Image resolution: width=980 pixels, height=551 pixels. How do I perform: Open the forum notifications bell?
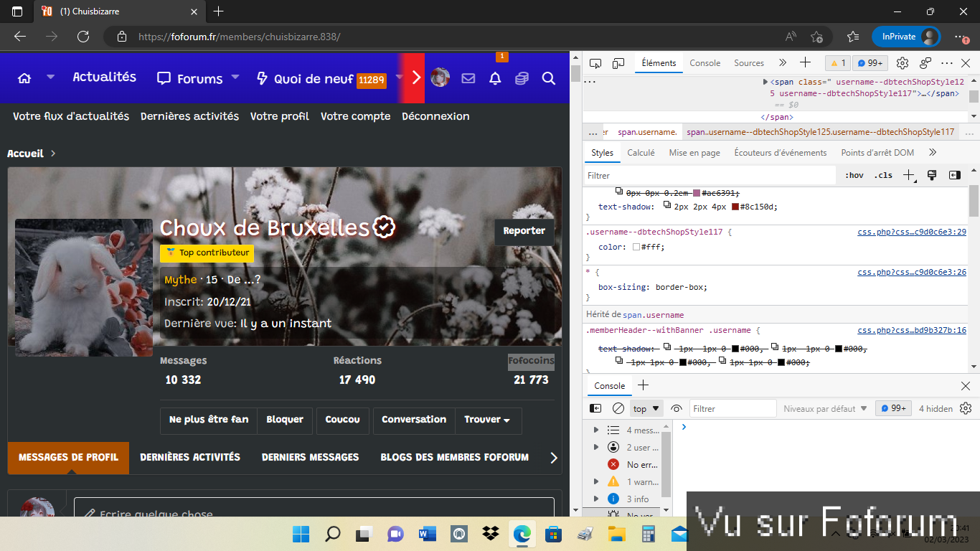coord(495,78)
